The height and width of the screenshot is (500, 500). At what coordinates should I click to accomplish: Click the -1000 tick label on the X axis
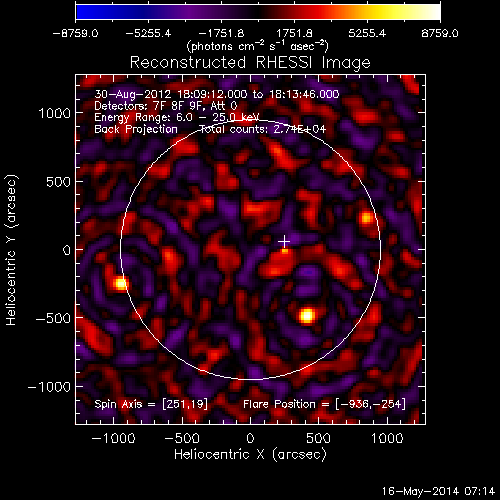coord(113,438)
